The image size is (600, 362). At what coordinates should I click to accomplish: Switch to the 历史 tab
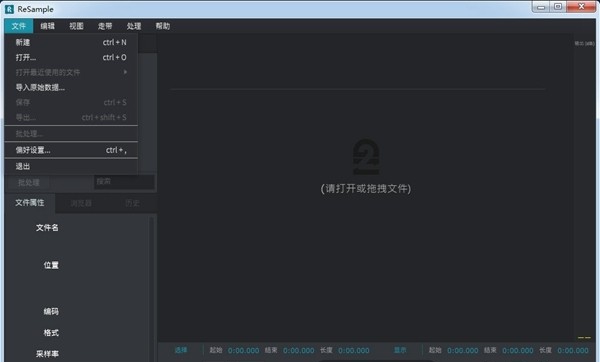coord(132,203)
